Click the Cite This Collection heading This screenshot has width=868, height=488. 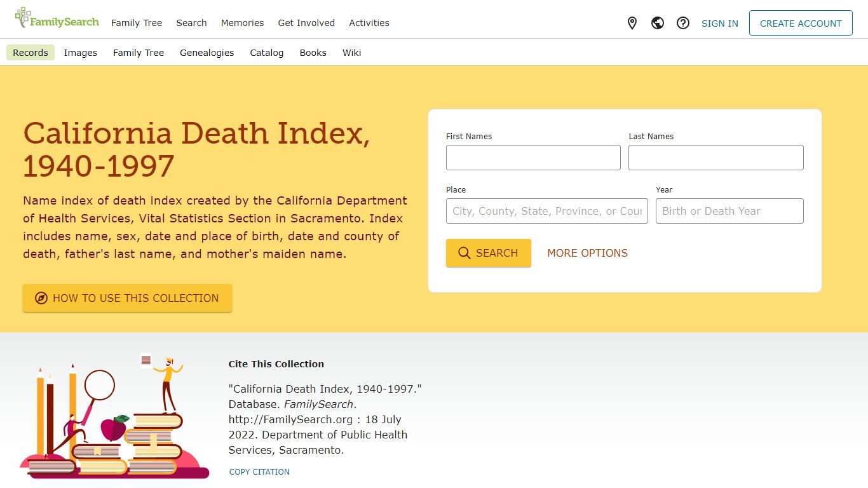[x=276, y=364]
